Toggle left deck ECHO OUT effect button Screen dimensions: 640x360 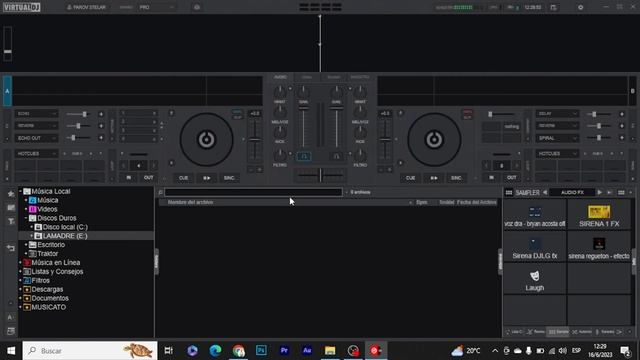[x=101, y=138]
